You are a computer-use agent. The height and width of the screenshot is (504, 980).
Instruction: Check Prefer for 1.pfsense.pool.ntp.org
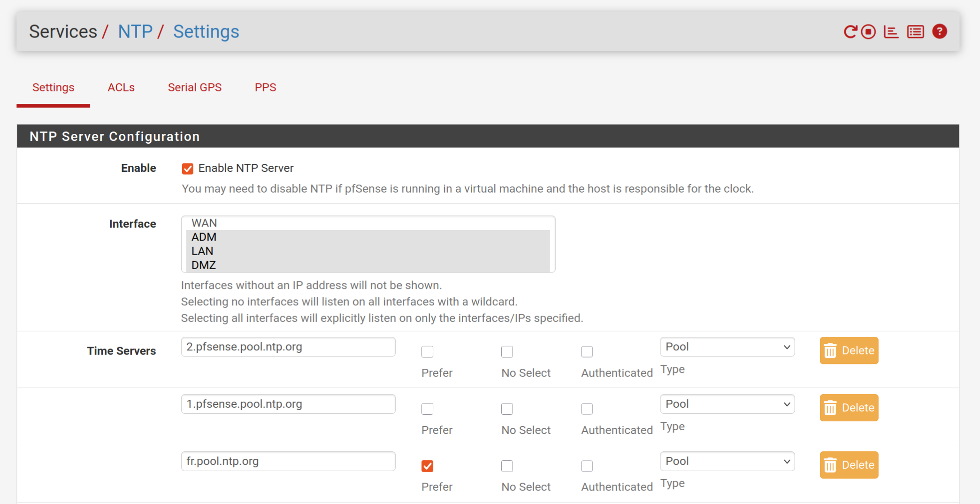click(x=428, y=409)
